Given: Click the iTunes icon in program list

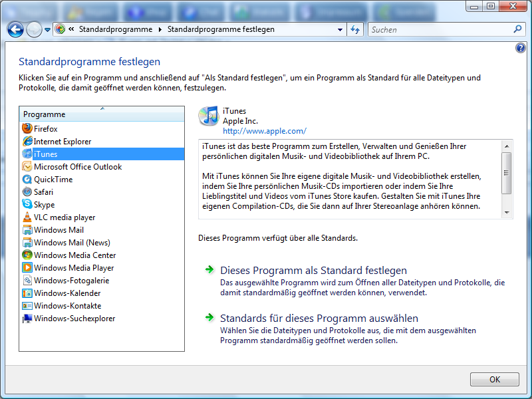Looking at the screenshot, I should (27, 154).
